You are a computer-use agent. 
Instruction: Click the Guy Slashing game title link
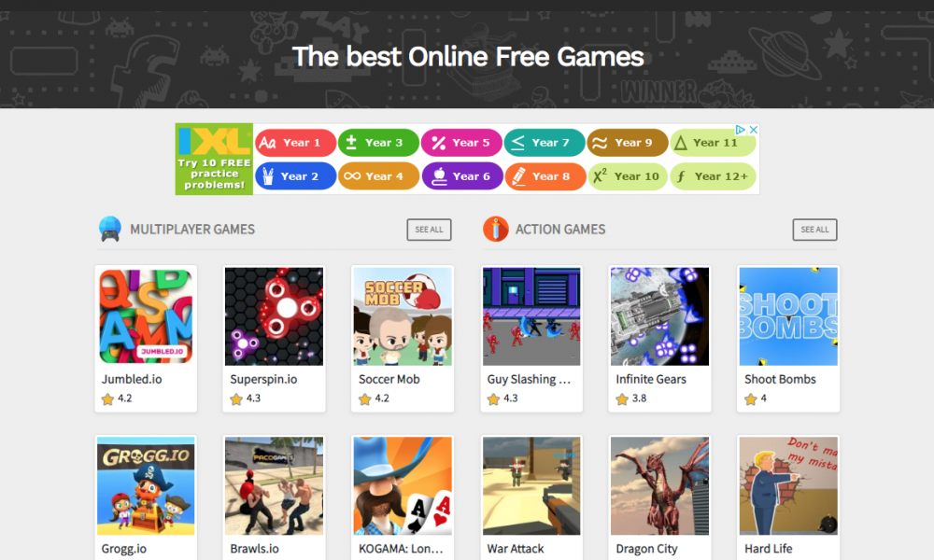[x=529, y=379]
